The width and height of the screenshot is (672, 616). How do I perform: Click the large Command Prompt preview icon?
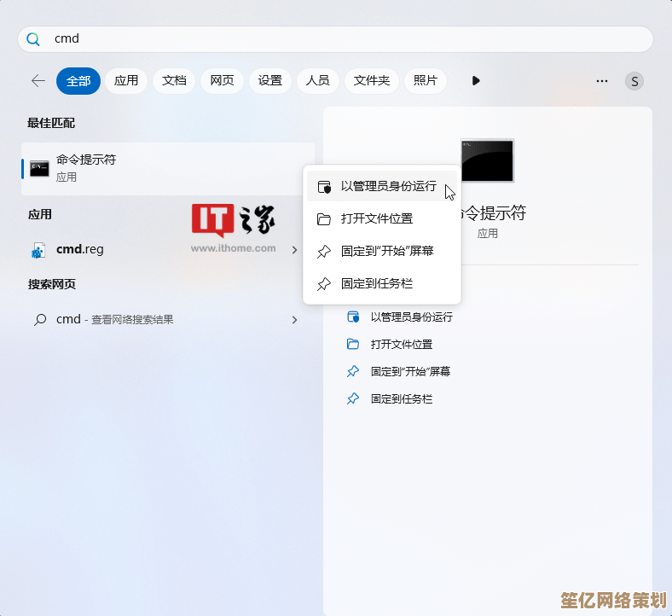click(487, 161)
